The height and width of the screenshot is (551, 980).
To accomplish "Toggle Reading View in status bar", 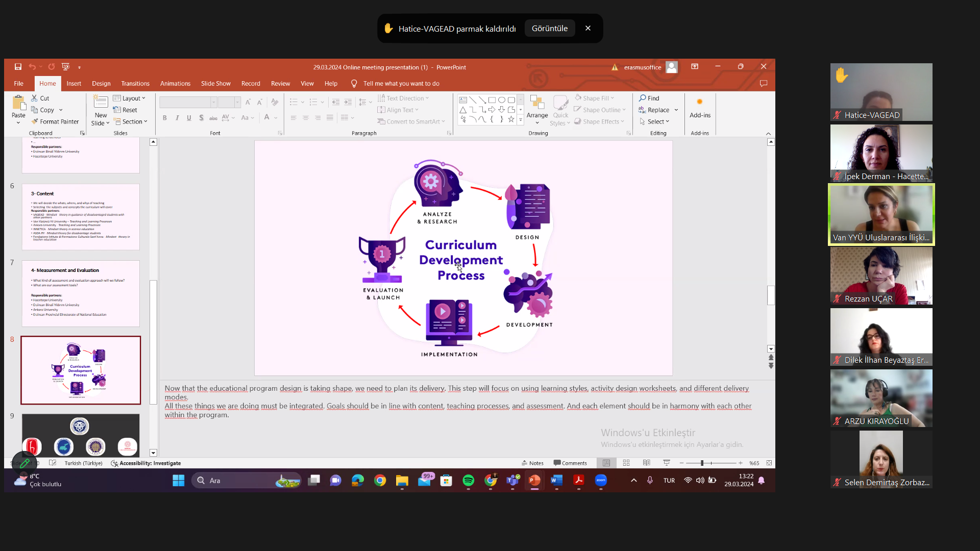I will [647, 463].
